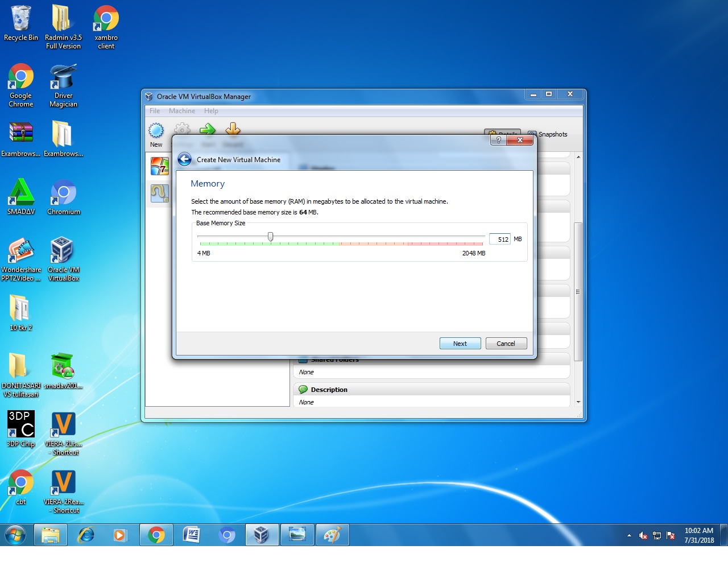Open Recycle Bin on desktop
The image size is (728, 570).
tap(21, 23)
